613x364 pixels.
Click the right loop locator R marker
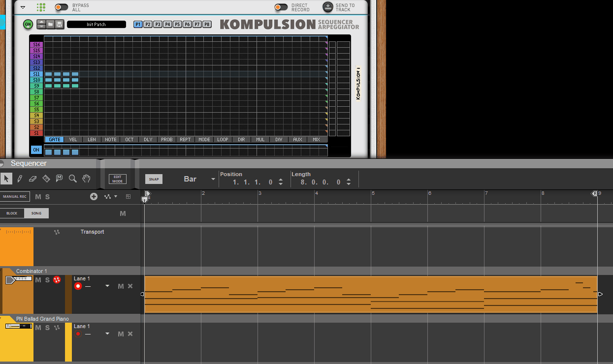(x=594, y=194)
